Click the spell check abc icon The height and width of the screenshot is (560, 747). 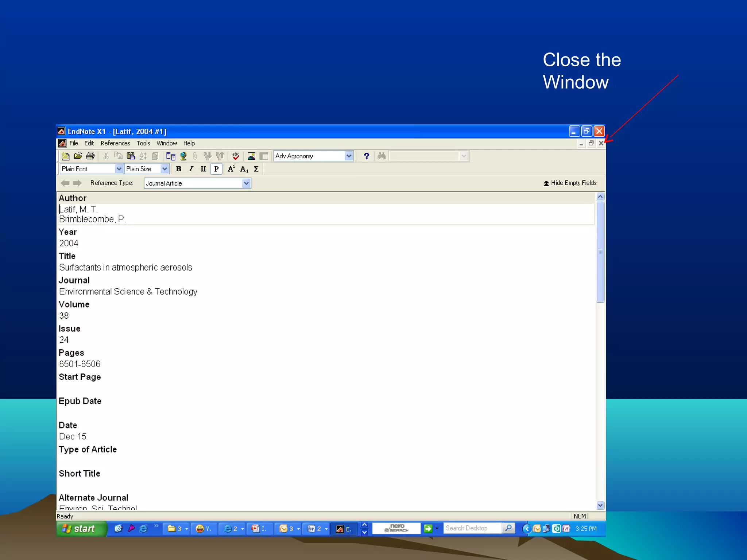tap(236, 156)
